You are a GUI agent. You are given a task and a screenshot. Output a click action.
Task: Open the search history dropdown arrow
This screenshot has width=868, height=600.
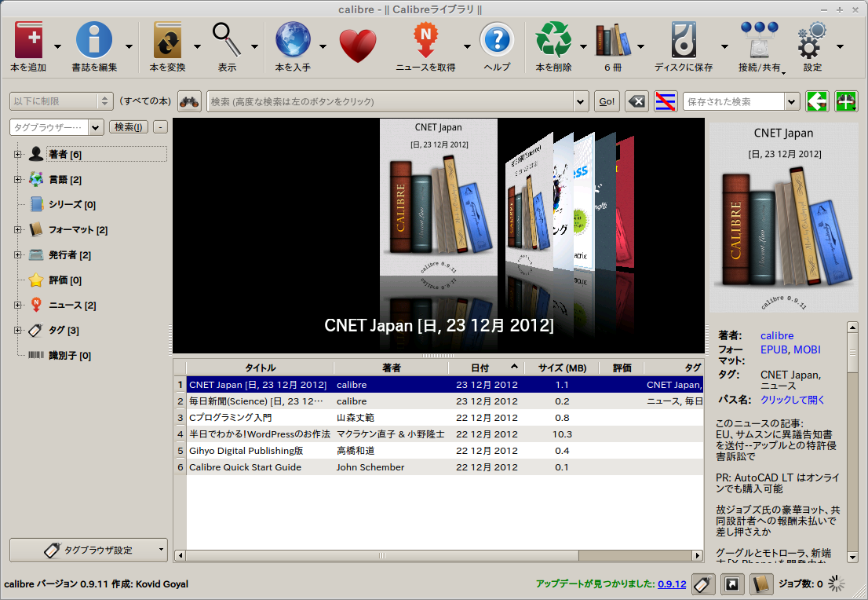pos(580,101)
